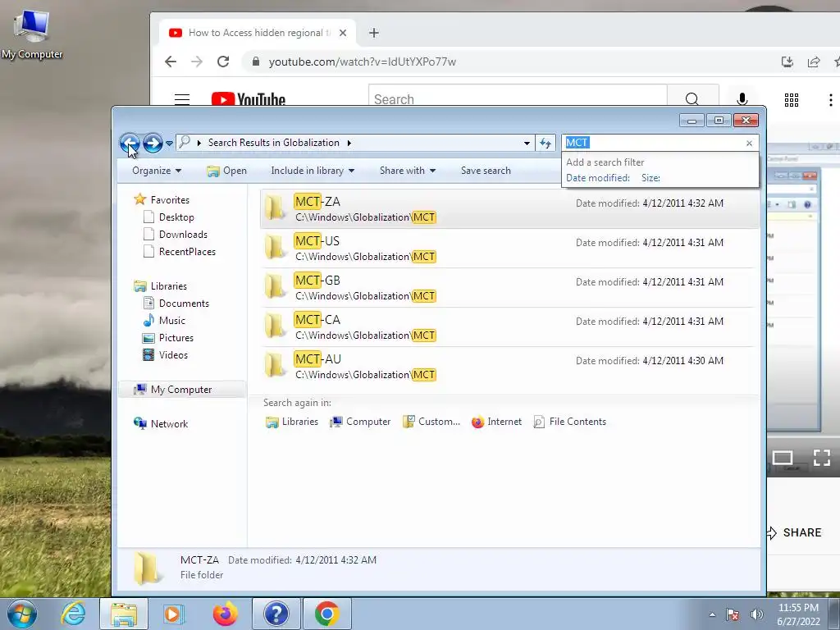Select the MCT-ZA folder icon
The image size is (840, 630).
pos(276,209)
